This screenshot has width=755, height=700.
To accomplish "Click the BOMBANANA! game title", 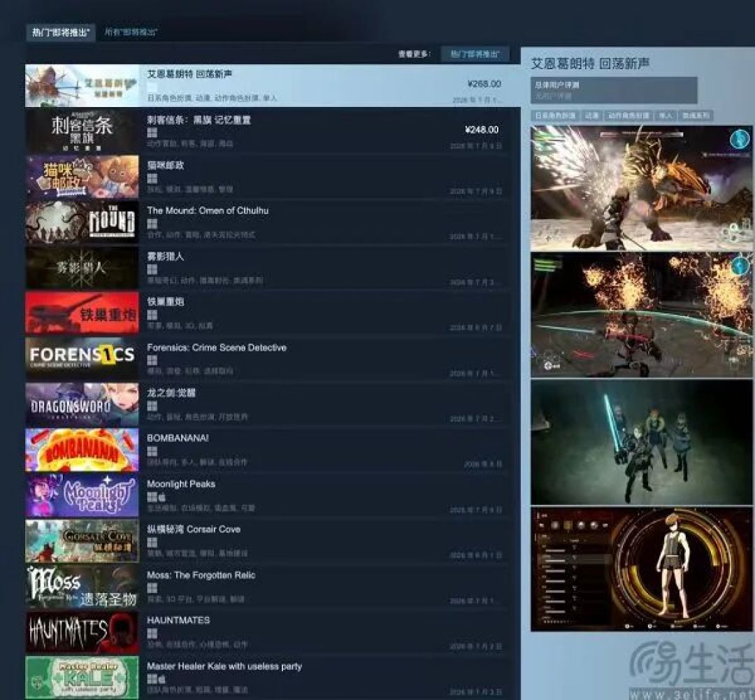I will click(178, 438).
